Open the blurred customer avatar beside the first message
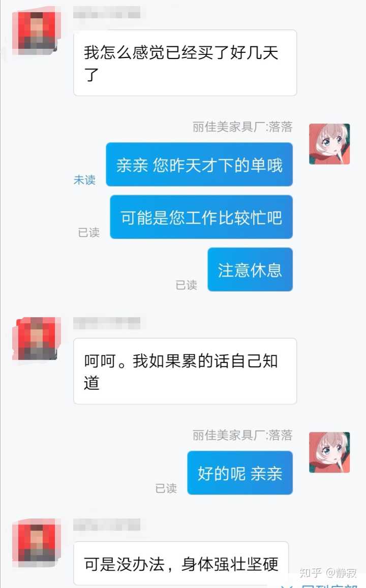This screenshot has width=366, height=588. pyautogui.click(x=37, y=32)
